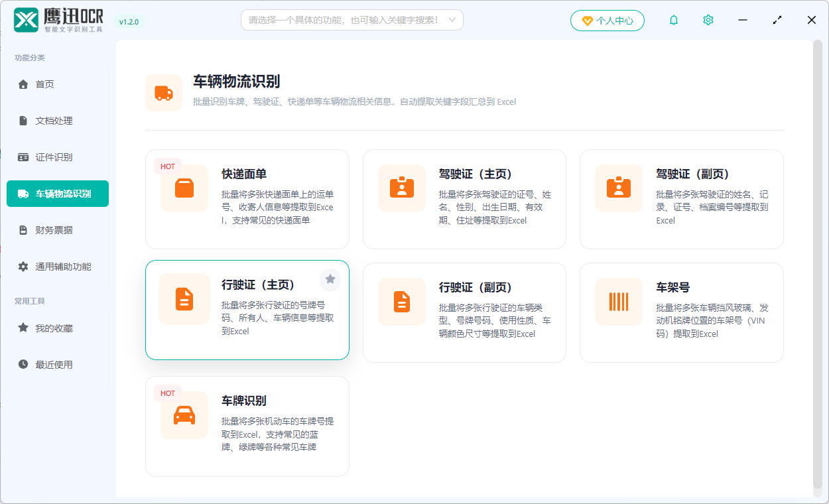Open the settings gear icon
The height and width of the screenshot is (504, 829).
coord(708,20)
